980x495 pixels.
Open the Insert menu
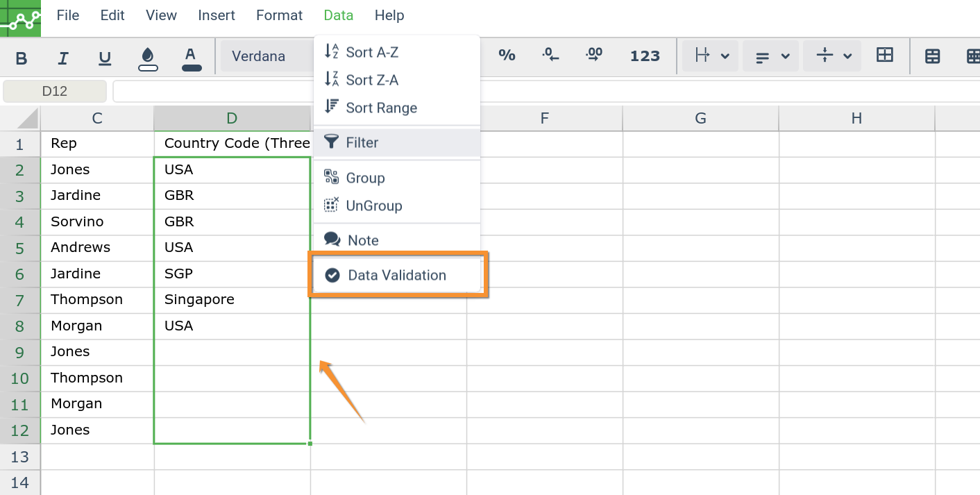[216, 15]
